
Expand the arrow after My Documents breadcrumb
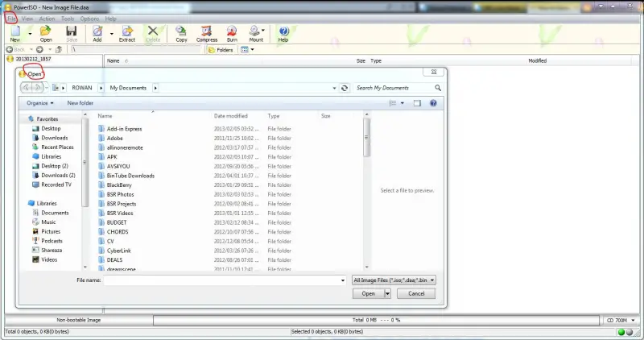coord(155,88)
